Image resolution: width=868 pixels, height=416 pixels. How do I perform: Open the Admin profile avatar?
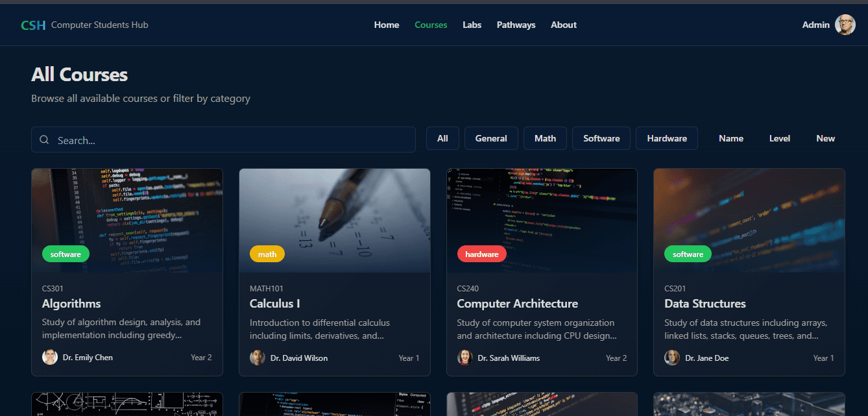click(x=845, y=25)
